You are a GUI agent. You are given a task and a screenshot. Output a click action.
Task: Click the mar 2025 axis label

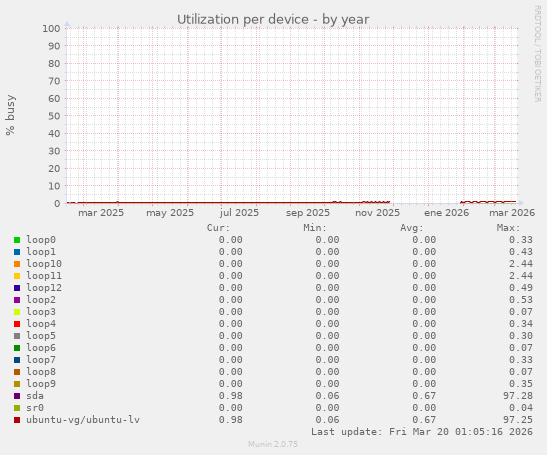(x=101, y=212)
